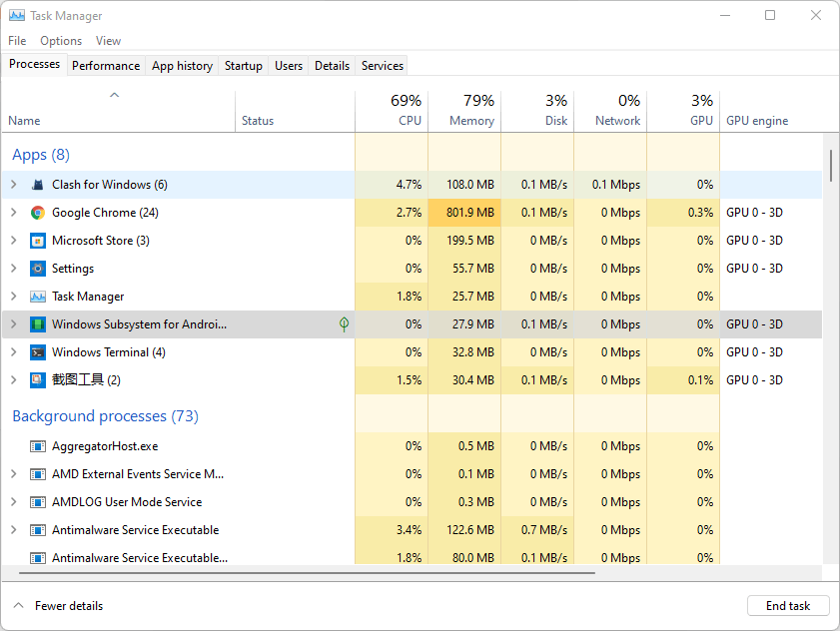The height and width of the screenshot is (631, 840).
Task: Open the File menu
Action: click(17, 41)
